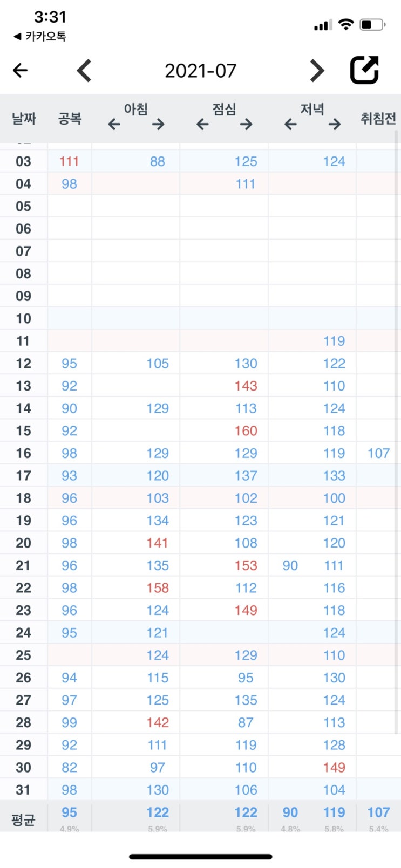Viewport: 401px width, 868px height.
Task: Go to next month chevron
Action: click(x=317, y=71)
